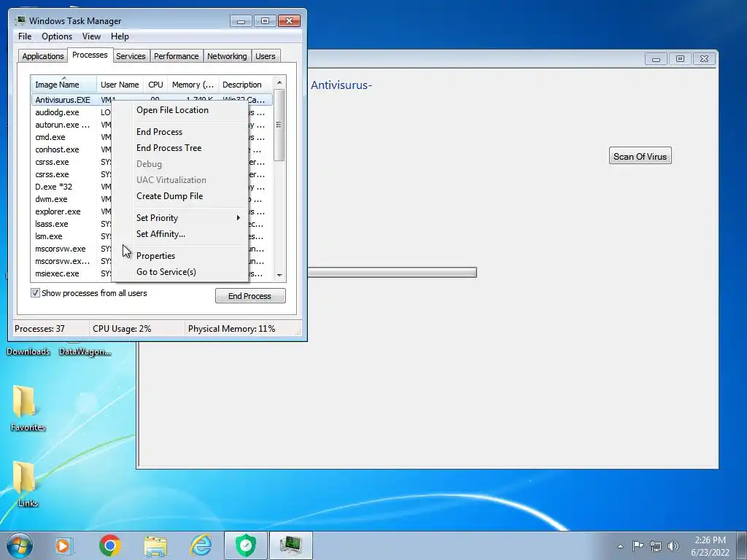This screenshot has height=560, width=747.
Task: Switch to the Services tab
Action: [x=131, y=56]
